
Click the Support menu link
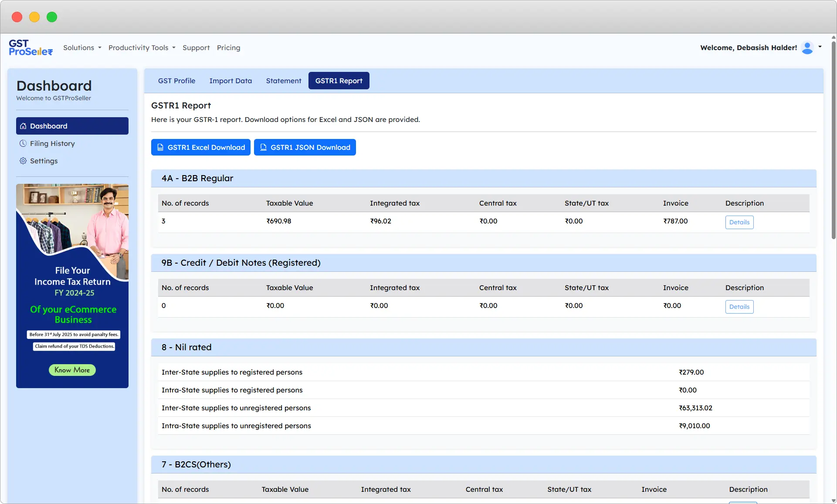click(196, 47)
